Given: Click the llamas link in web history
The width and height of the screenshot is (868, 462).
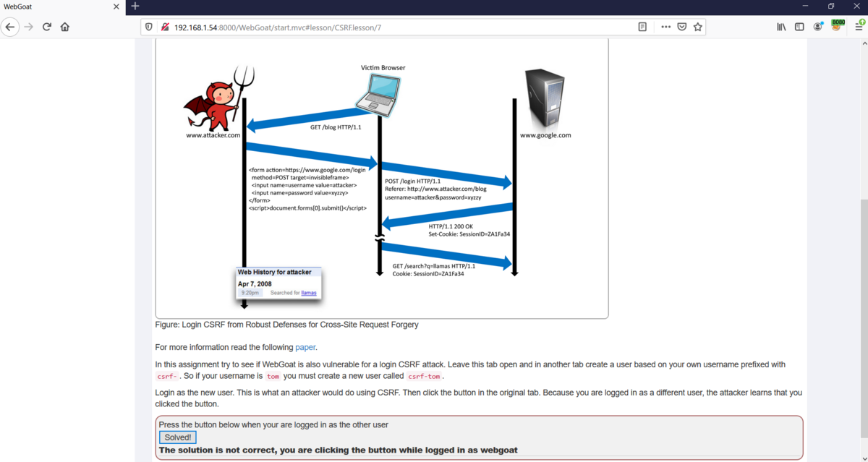Looking at the screenshot, I should (309, 293).
